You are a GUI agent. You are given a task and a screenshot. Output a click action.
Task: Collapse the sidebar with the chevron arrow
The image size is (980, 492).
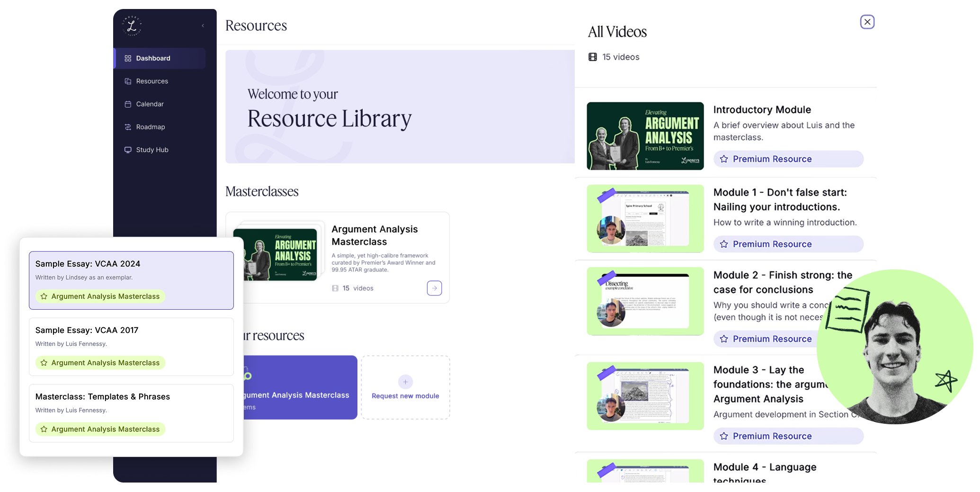(203, 26)
